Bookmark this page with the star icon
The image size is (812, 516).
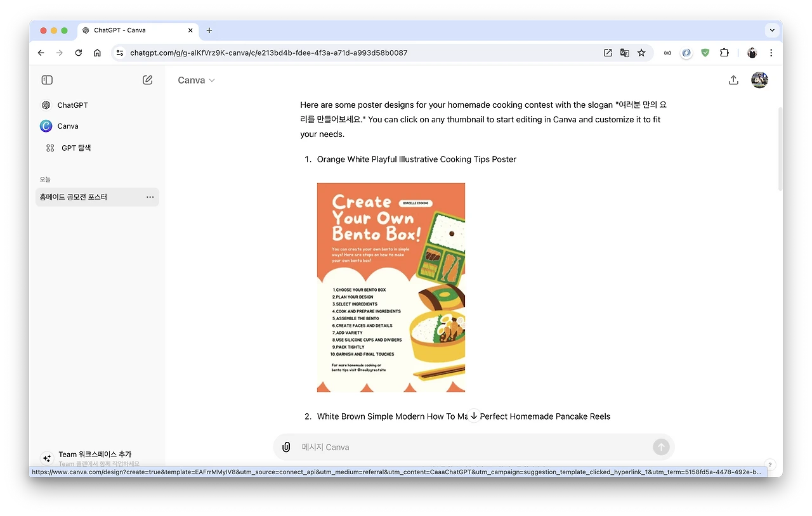pyautogui.click(x=641, y=53)
